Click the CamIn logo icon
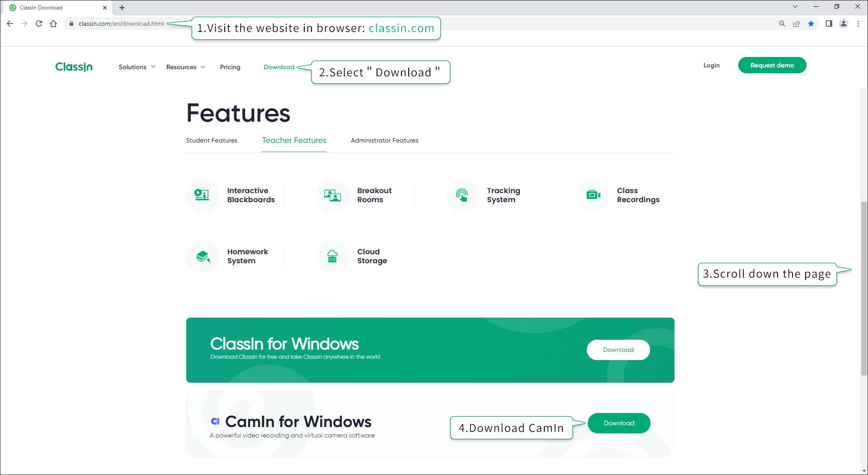Image resolution: width=868 pixels, height=475 pixels. click(x=216, y=422)
